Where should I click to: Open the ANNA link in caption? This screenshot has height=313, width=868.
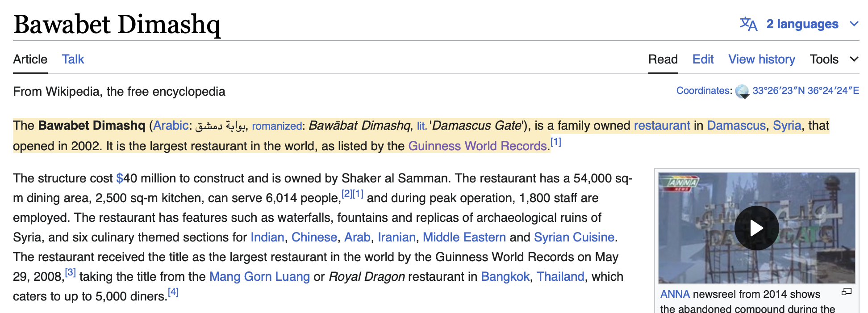point(675,294)
